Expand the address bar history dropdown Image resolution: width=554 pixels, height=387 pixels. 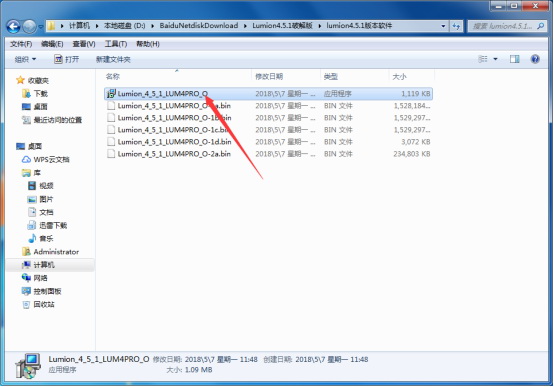coord(443,26)
